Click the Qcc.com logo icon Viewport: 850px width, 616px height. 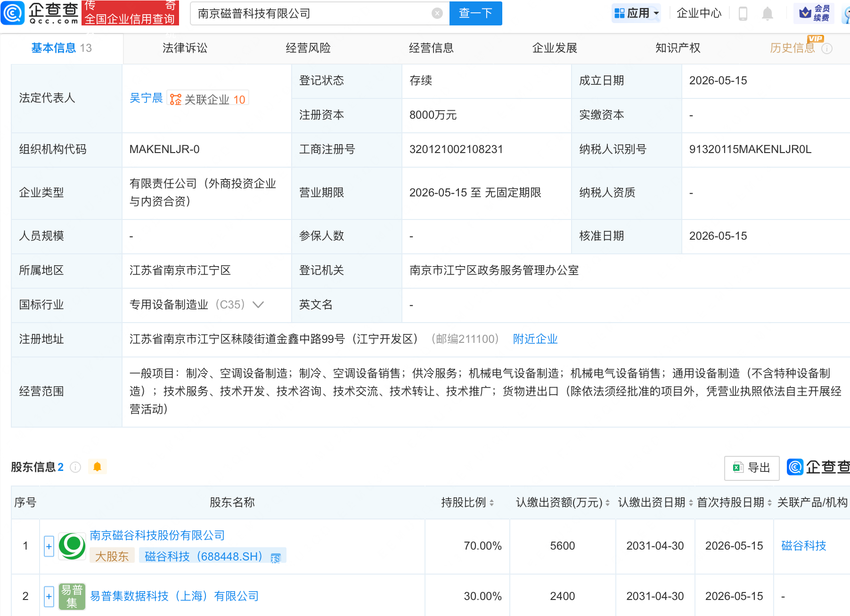(x=13, y=13)
